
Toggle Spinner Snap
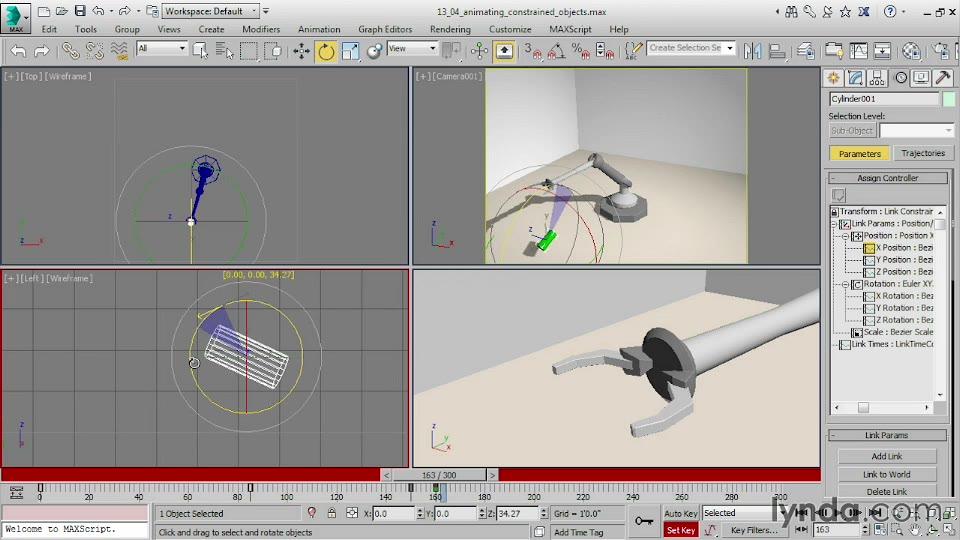pyautogui.click(x=604, y=51)
